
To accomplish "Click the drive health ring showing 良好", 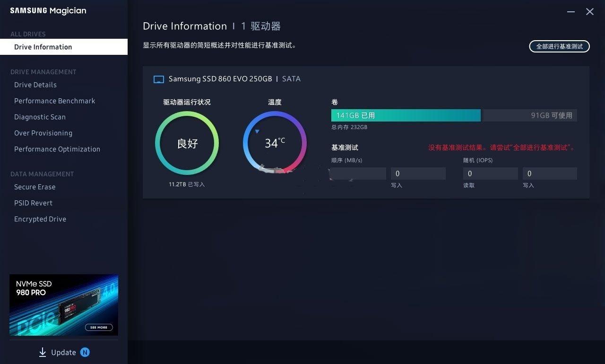I will (x=187, y=143).
